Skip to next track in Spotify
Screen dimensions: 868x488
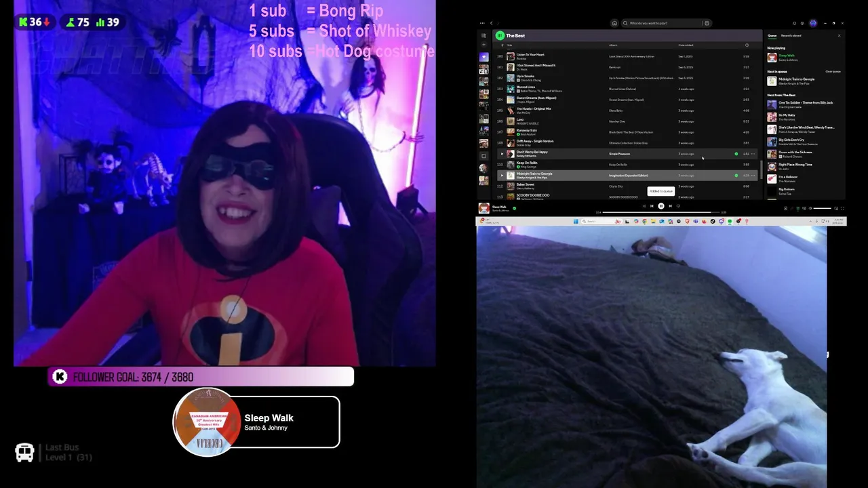point(671,206)
